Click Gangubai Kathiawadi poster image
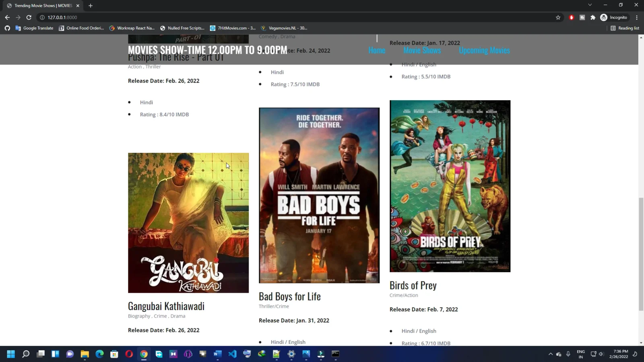Viewport: 644px width, 362px height. [x=188, y=223]
